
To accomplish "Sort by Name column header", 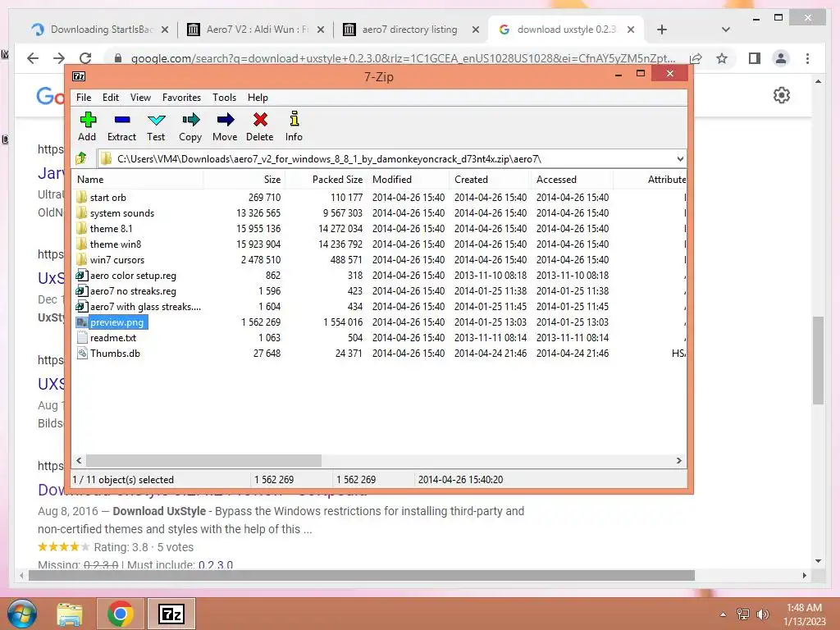I will point(137,180).
